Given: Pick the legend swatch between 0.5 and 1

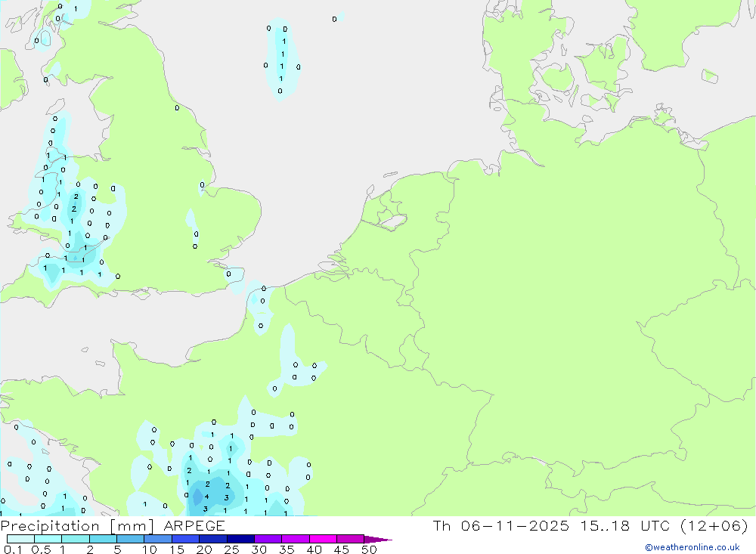Looking at the screenshot, I should click(48, 539).
